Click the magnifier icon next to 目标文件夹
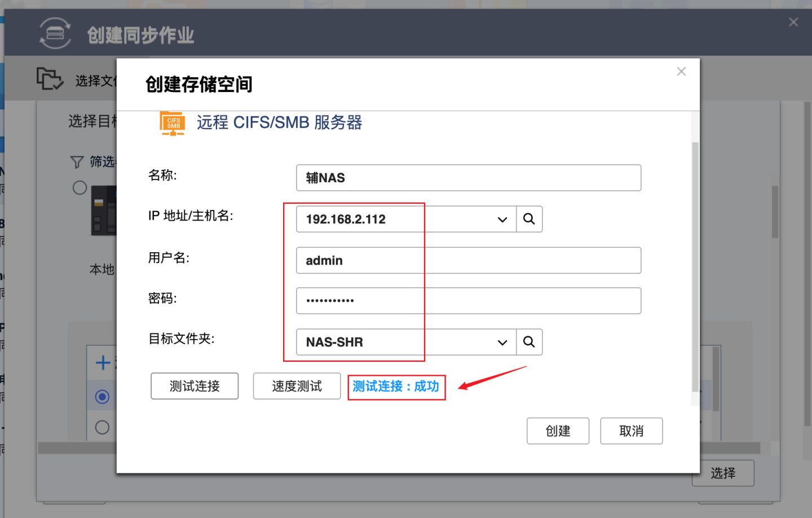This screenshot has width=812, height=518. [529, 342]
